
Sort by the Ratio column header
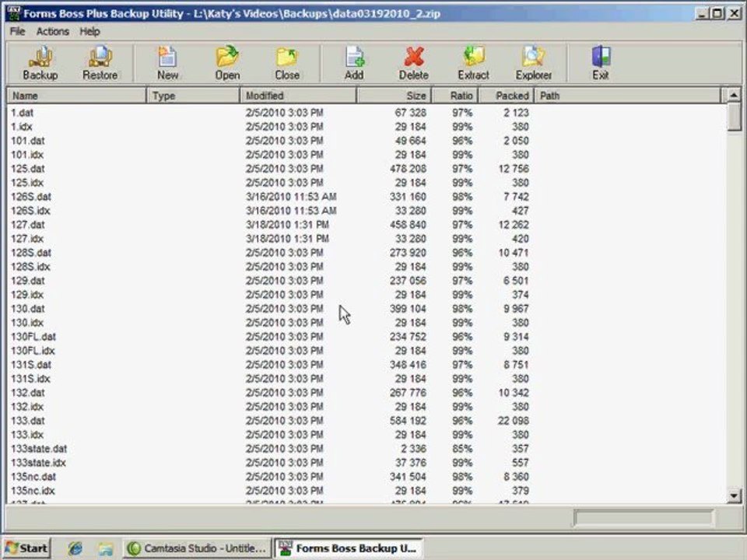pyautogui.click(x=455, y=96)
